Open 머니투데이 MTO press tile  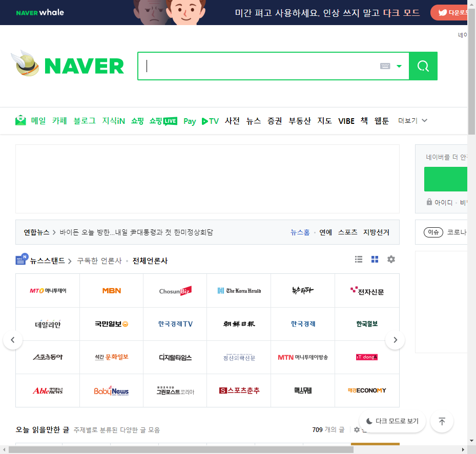click(48, 291)
